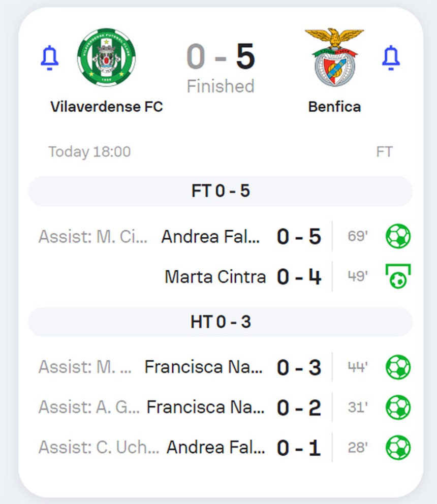Open Vilaverdense FC team crest

[x=107, y=57]
